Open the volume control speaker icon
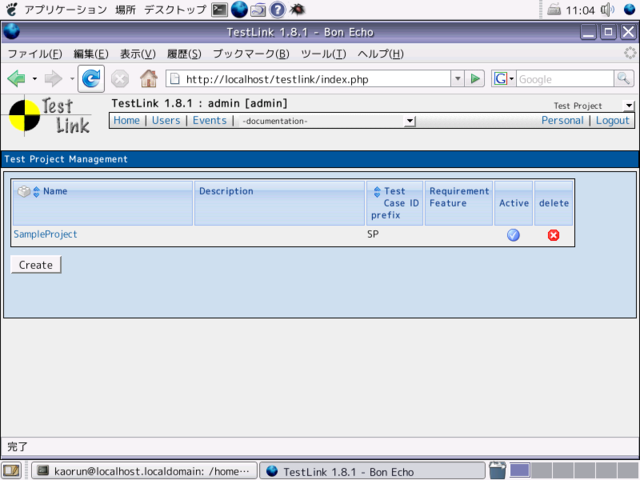Screen dimensions: 640x480 click(607, 9)
